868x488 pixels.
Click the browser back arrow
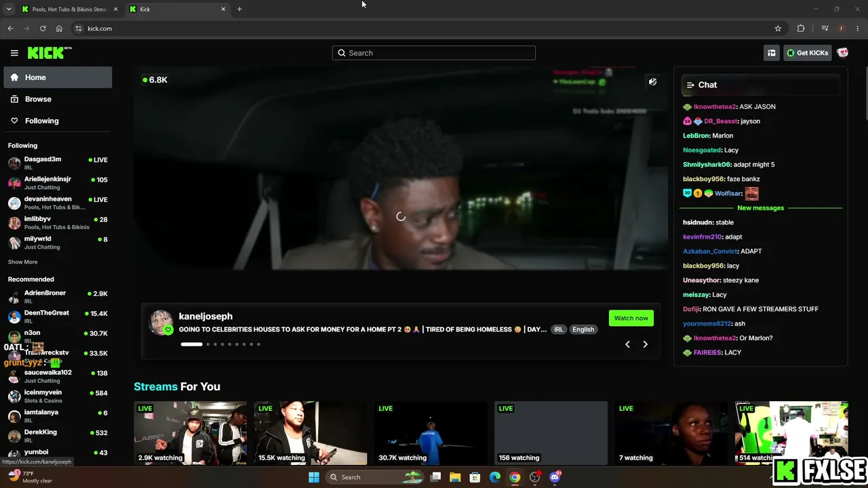pyautogui.click(x=10, y=28)
